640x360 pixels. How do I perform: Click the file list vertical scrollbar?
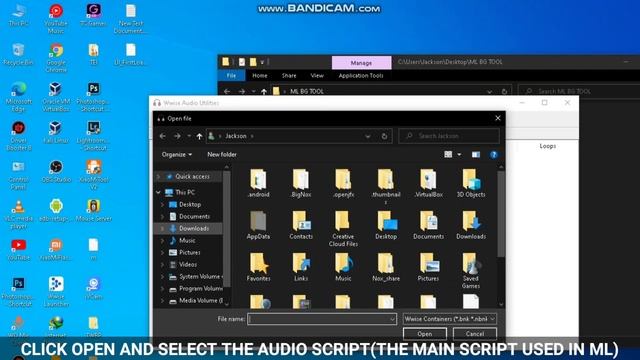pyautogui.click(x=501, y=214)
